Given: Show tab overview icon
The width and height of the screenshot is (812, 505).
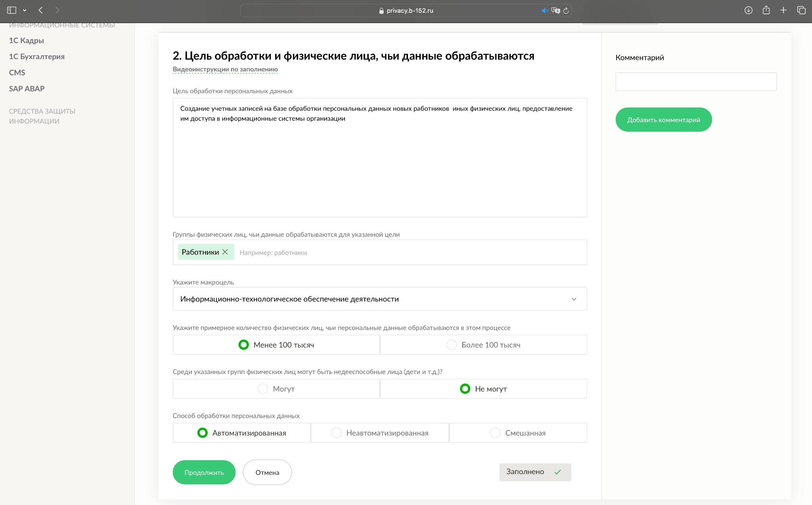Looking at the screenshot, I should (x=801, y=10).
